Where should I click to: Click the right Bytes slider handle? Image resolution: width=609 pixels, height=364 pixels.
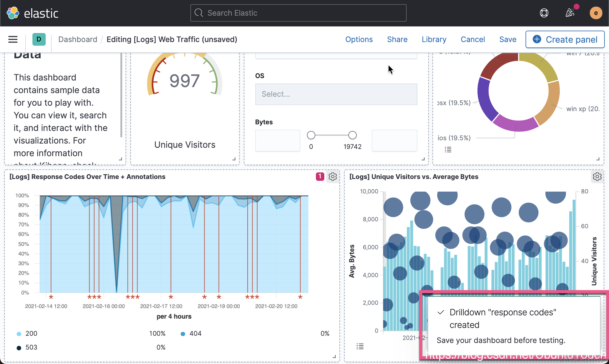(352, 135)
